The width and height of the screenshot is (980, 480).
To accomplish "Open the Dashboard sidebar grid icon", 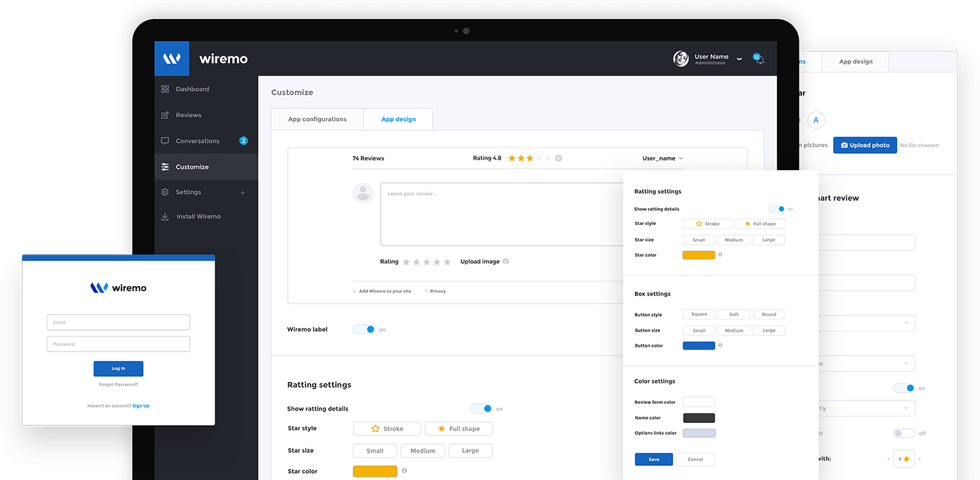I will coord(165,89).
